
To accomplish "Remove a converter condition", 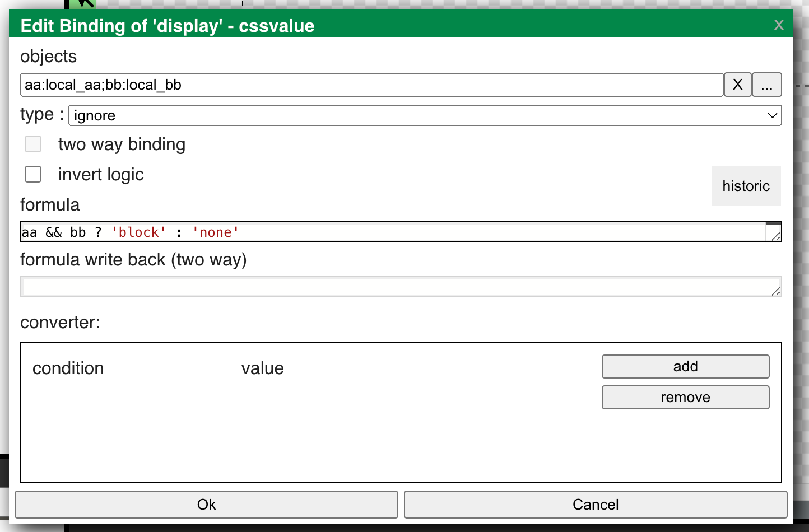I will [x=686, y=397].
